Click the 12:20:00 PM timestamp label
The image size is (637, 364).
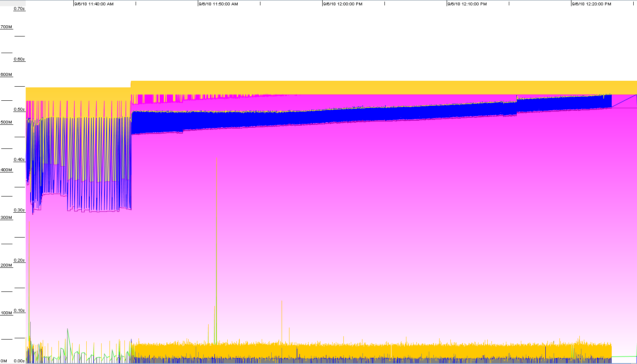(591, 4)
